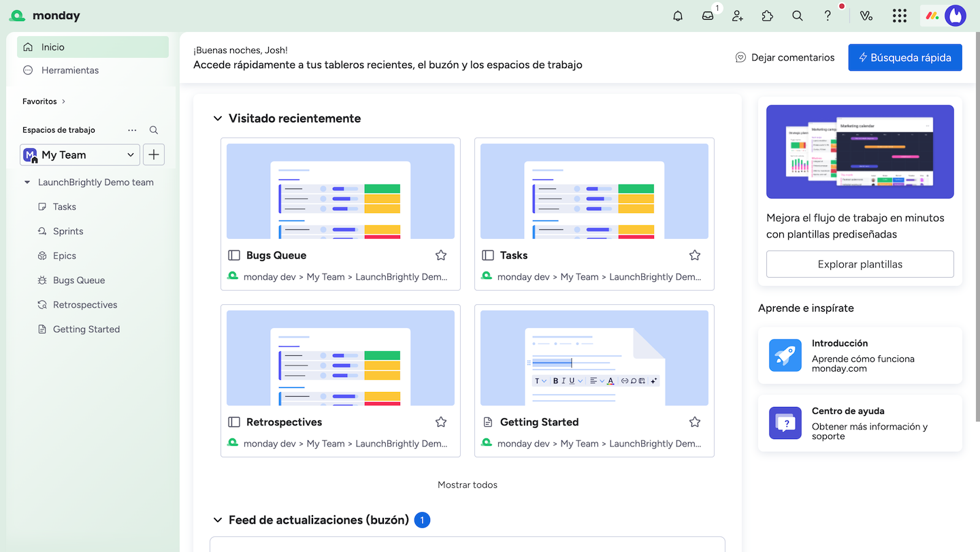
Task: Click the Tasks card title
Action: tap(514, 255)
